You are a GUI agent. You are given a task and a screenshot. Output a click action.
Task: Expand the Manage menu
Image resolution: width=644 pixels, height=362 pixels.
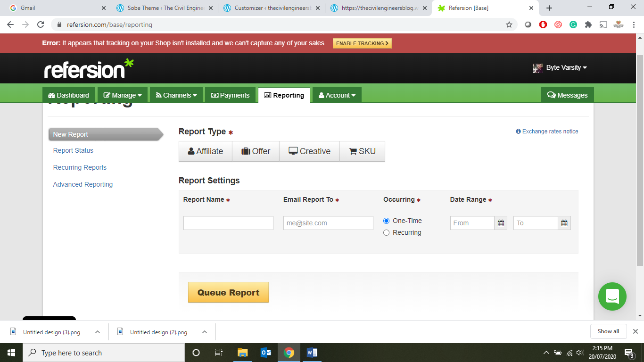point(123,95)
